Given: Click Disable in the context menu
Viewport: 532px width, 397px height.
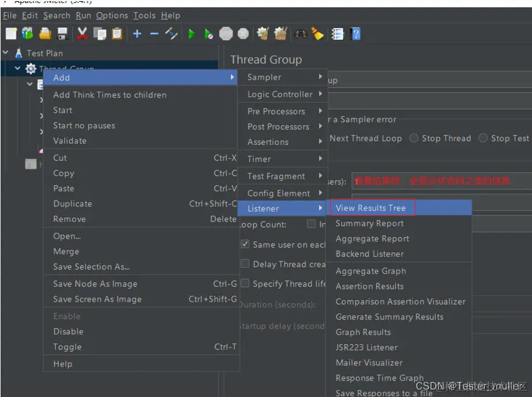Looking at the screenshot, I should [x=141, y=332].
